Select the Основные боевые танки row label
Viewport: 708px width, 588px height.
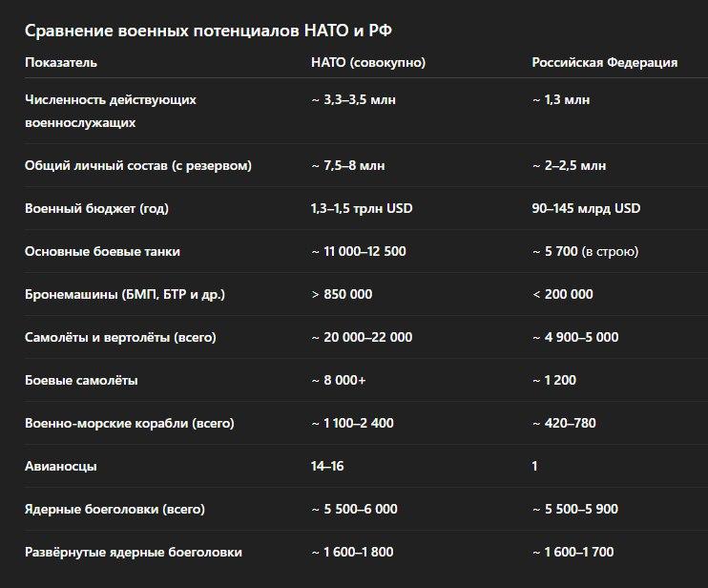click(102, 252)
